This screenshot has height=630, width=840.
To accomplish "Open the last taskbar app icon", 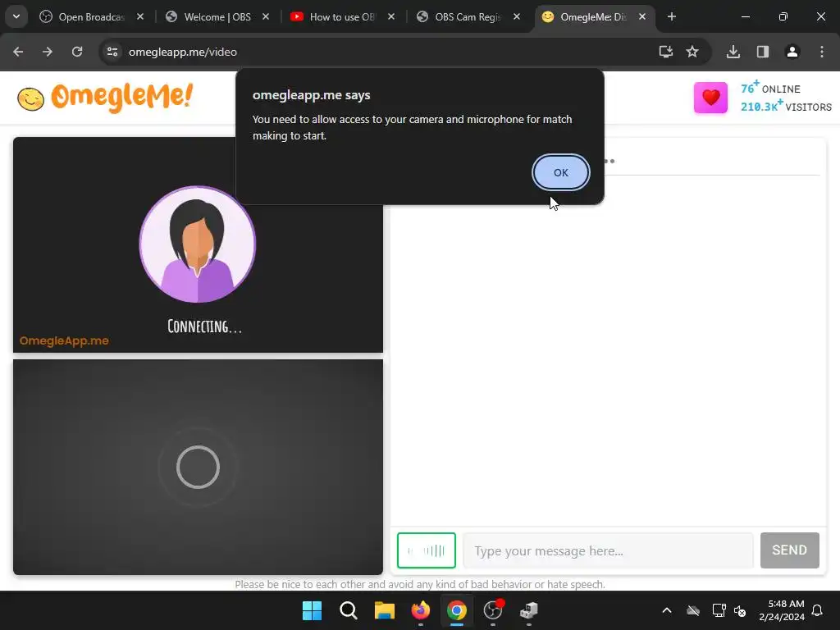I will click(529, 610).
